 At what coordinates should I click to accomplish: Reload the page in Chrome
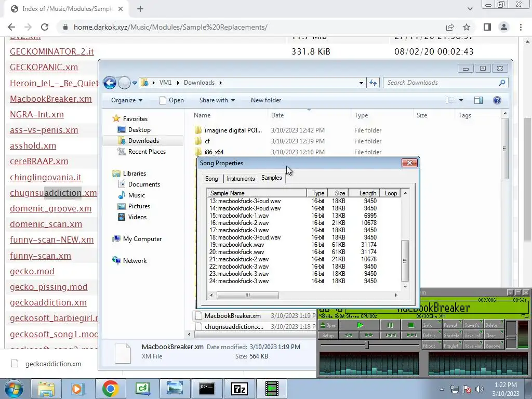point(45,27)
